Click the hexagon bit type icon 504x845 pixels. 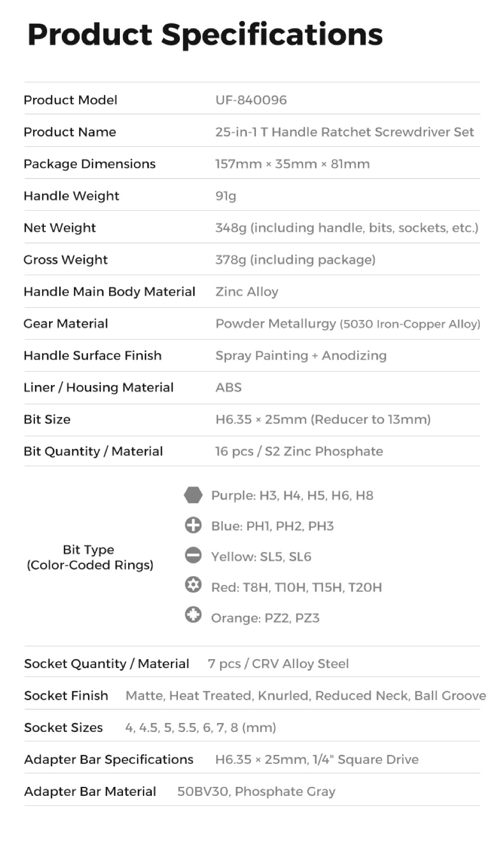193,495
